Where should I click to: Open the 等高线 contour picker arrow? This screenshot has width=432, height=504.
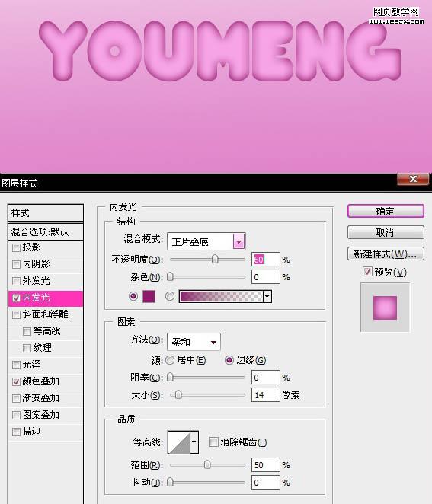point(194,442)
